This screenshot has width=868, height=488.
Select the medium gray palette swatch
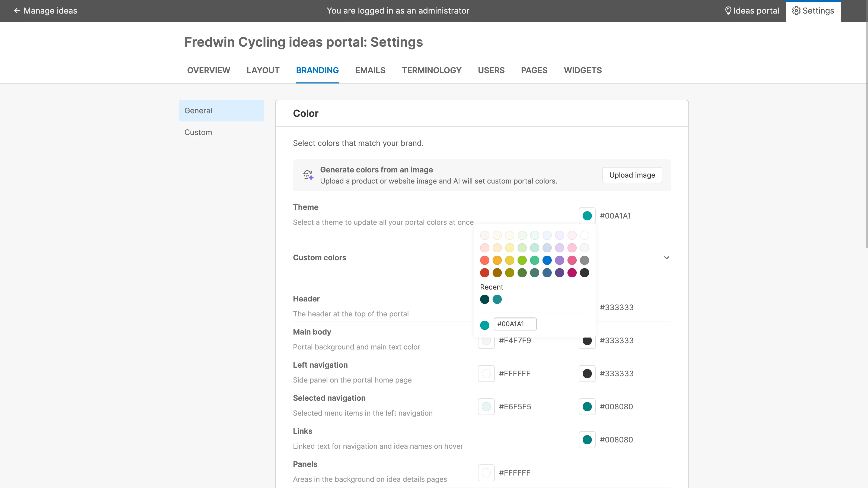point(584,260)
